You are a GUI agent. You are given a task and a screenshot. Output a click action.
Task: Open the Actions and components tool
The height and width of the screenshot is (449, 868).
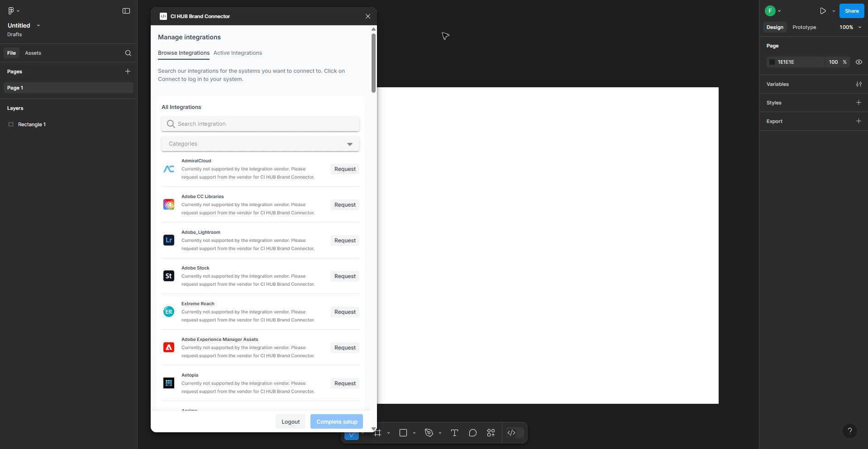491,433
